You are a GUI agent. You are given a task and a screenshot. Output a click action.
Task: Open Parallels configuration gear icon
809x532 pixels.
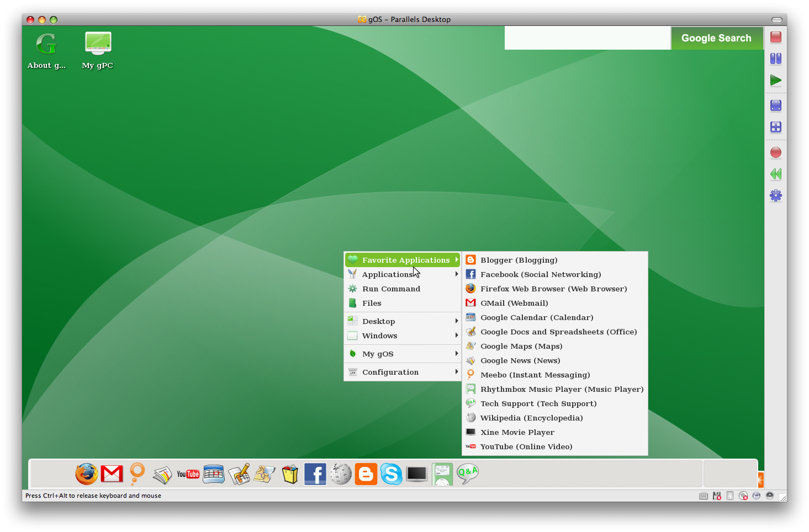pyautogui.click(x=776, y=195)
